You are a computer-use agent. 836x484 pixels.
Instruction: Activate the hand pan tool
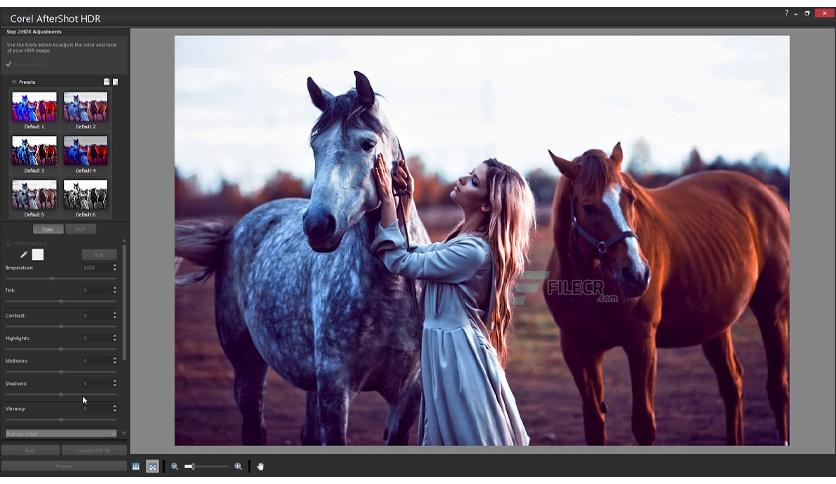260,466
